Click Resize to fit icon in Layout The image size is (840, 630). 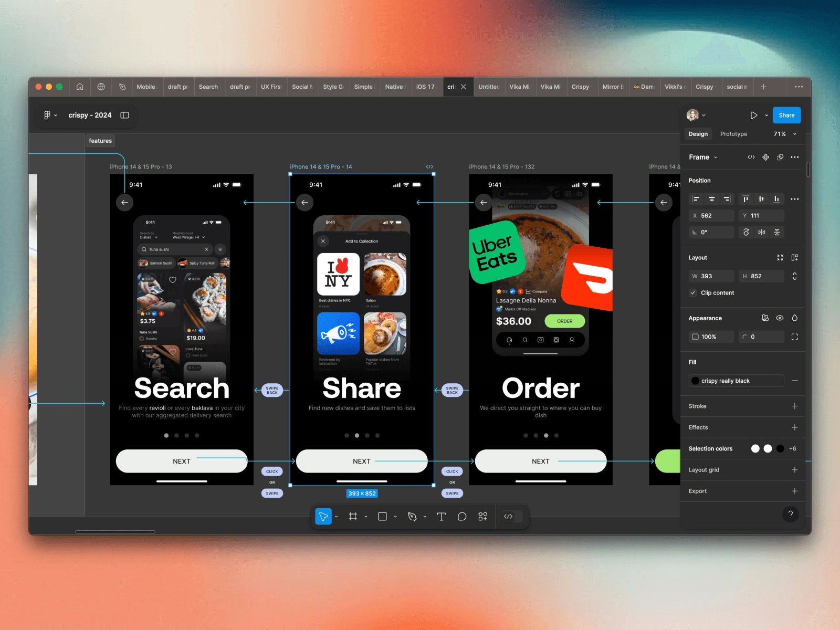coord(780,258)
